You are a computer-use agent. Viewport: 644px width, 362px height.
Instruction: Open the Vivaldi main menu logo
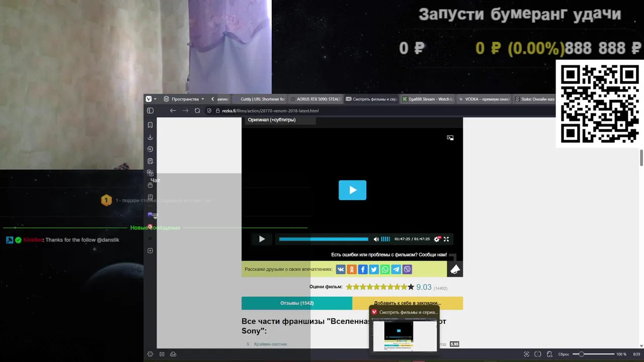148,99
